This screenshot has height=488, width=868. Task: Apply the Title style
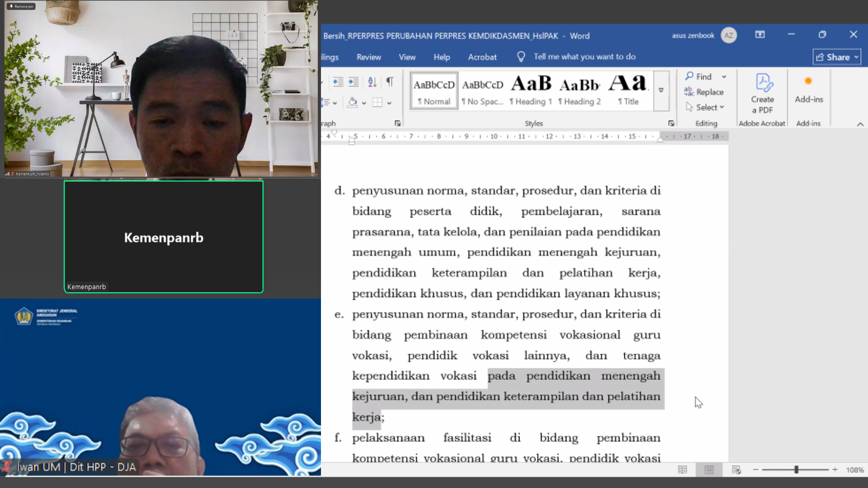[x=628, y=91]
